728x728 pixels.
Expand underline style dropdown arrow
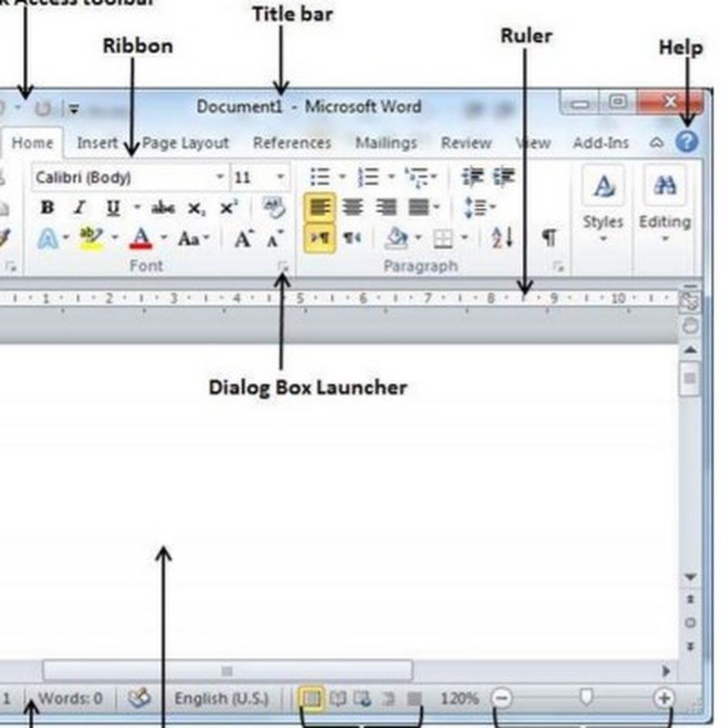click(137, 207)
